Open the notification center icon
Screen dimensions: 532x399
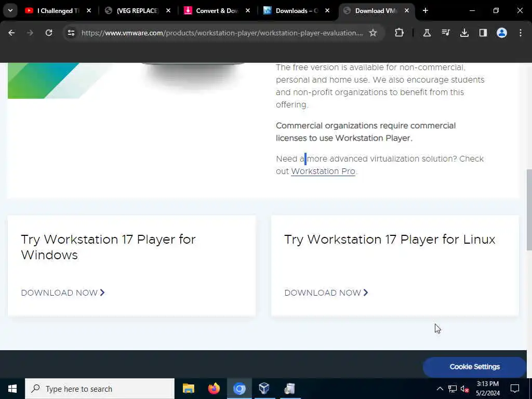pyautogui.click(x=515, y=389)
